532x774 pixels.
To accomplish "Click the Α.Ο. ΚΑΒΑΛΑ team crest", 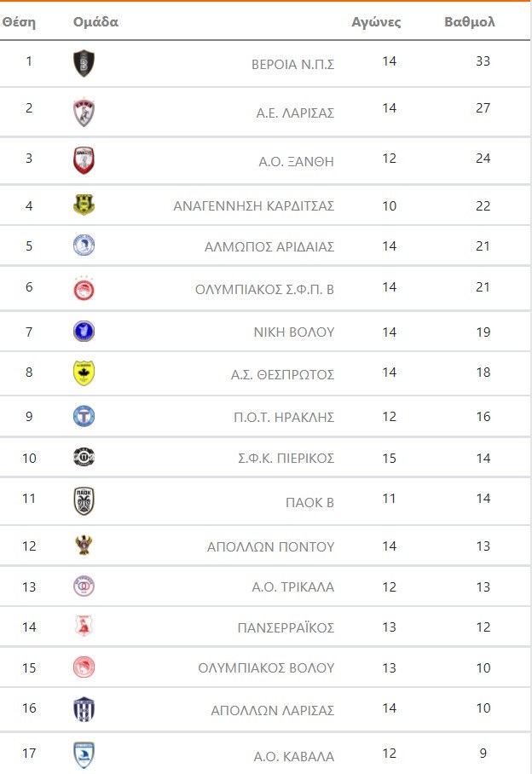I will [x=84, y=755].
